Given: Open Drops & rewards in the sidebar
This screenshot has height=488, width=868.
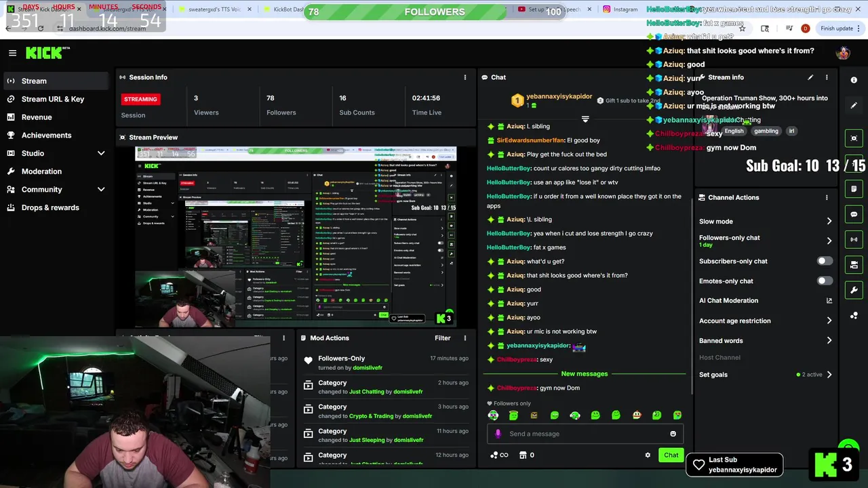Looking at the screenshot, I should (x=54, y=207).
